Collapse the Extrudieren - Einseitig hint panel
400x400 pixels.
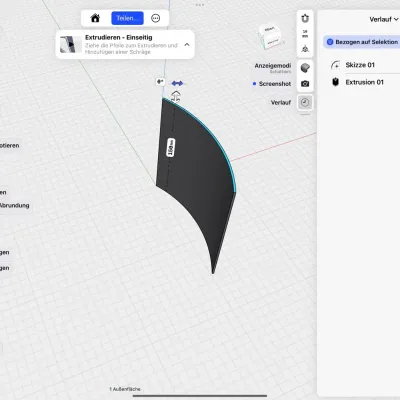pyautogui.click(x=187, y=45)
